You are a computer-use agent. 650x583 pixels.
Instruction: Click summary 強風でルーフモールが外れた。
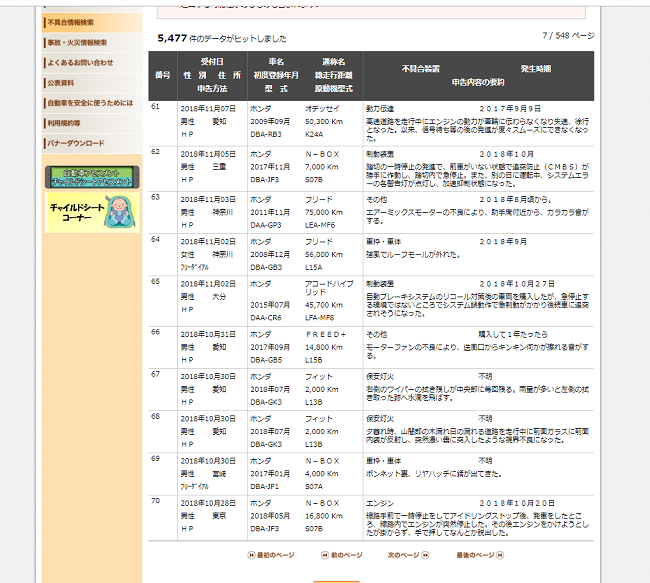click(x=413, y=255)
